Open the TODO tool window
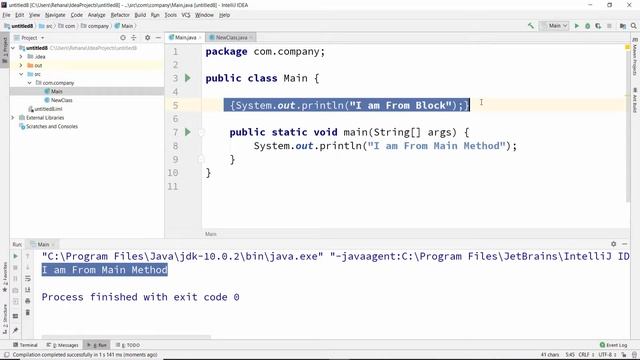This screenshot has height=360, width=640. point(128,345)
